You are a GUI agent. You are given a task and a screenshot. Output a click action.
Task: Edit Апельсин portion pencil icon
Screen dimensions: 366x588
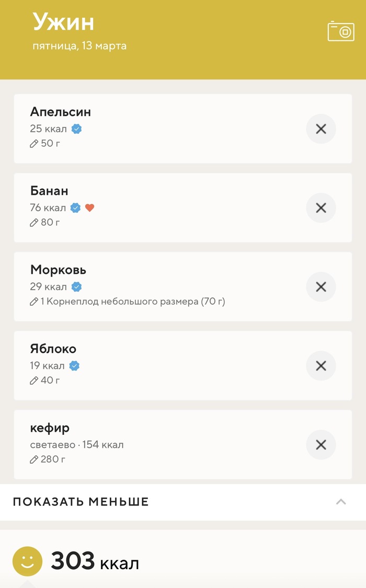click(x=35, y=143)
